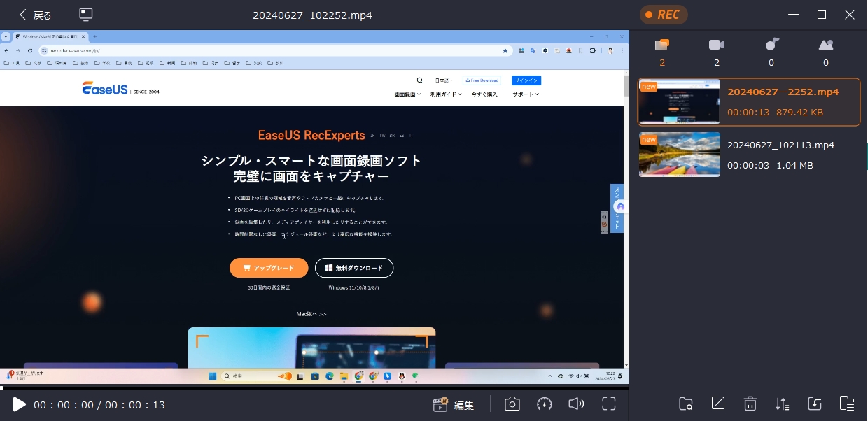
Task: Click the 無料ダウンロード download button
Action: point(354,268)
